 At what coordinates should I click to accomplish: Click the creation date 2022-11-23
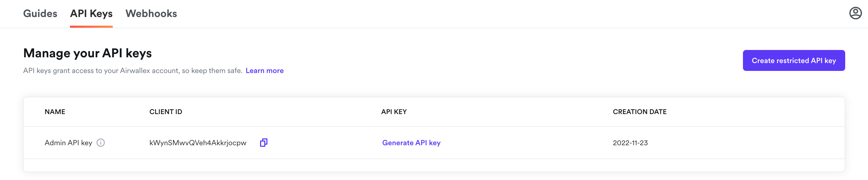tap(630, 143)
